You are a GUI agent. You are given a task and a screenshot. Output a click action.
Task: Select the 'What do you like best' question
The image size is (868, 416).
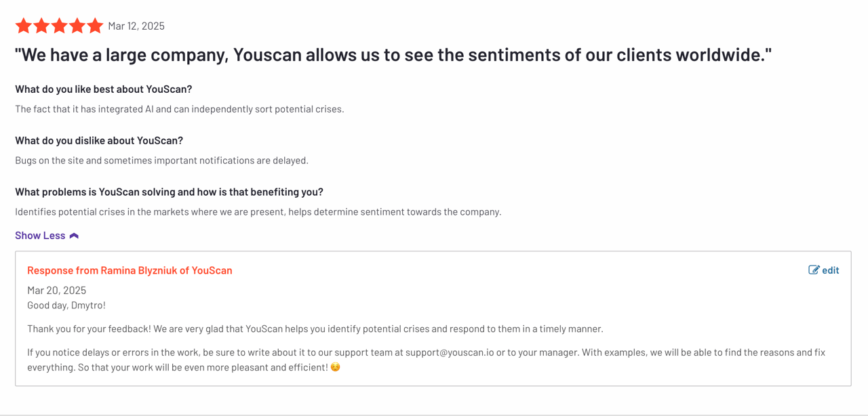103,89
